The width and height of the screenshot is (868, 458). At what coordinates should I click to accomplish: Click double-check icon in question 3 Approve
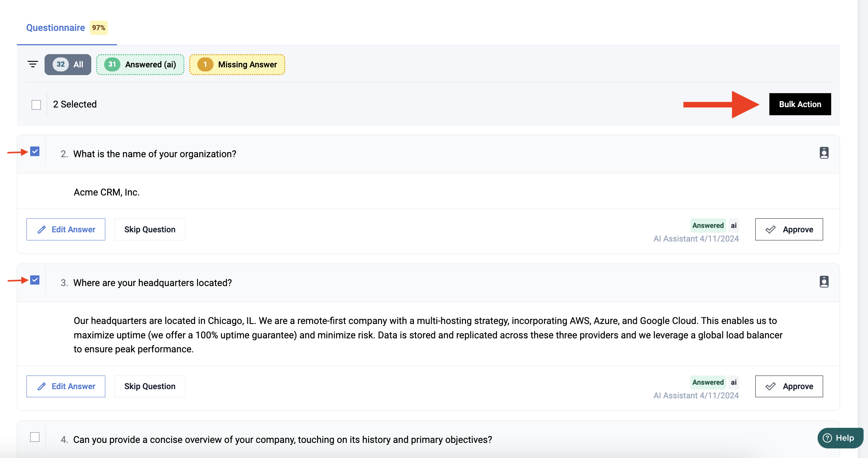tap(770, 386)
